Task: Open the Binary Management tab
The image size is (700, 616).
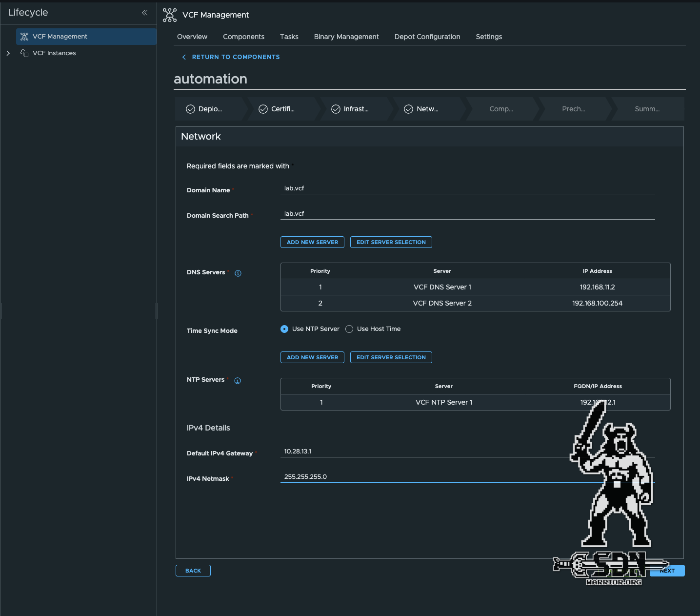Action: click(346, 37)
